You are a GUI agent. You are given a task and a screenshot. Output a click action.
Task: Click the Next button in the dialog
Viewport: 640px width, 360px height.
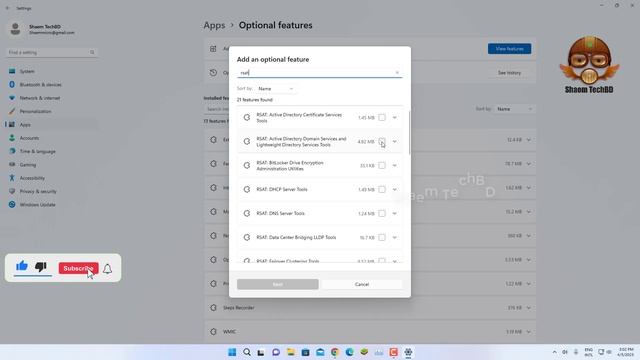click(278, 284)
